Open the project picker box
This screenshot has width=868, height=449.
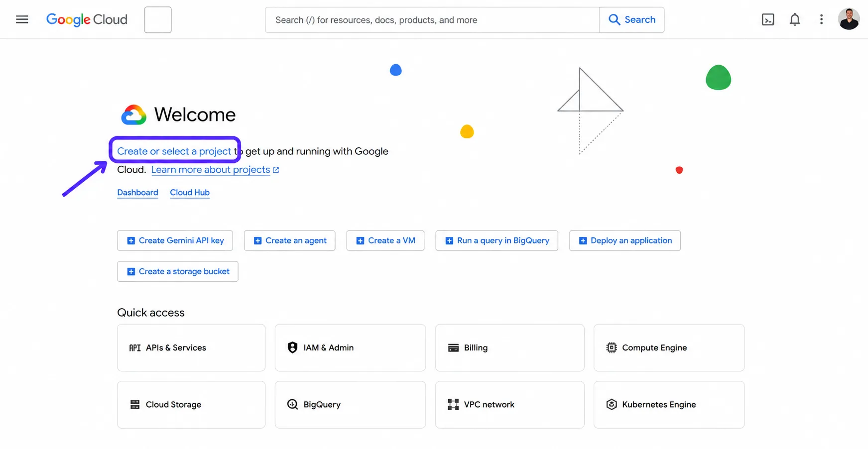click(158, 20)
